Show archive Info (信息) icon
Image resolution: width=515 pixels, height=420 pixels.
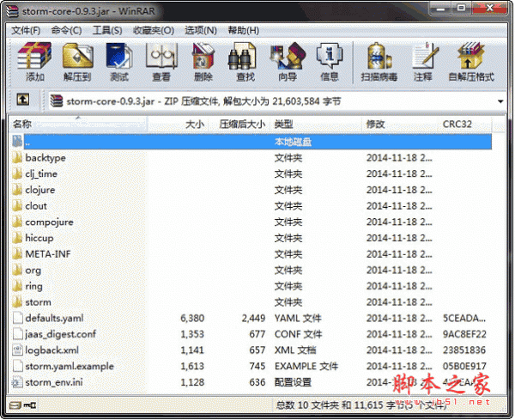click(330, 62)
